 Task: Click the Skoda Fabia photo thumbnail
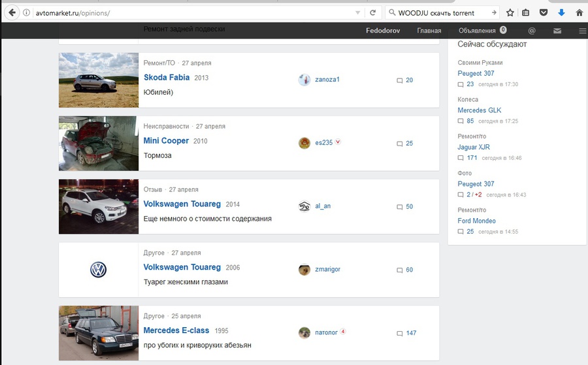click(x=99, y=80)
